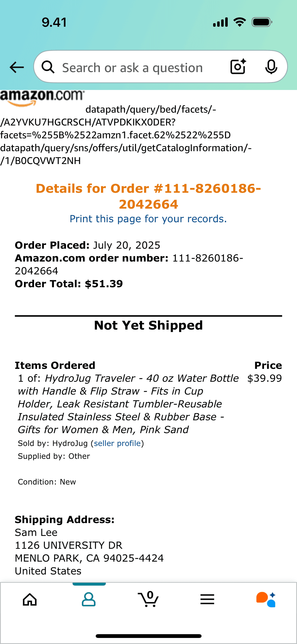This screenshot has width=297, height=644.
Task: Open Print this page for your records
Action: [148, 219]
